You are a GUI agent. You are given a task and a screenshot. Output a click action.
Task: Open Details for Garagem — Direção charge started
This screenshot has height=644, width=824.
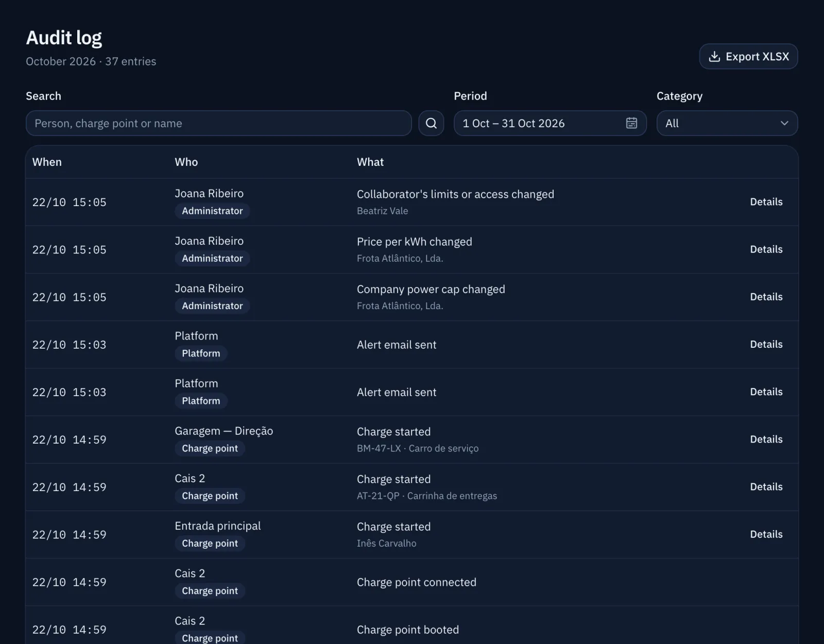pos(766,439)
